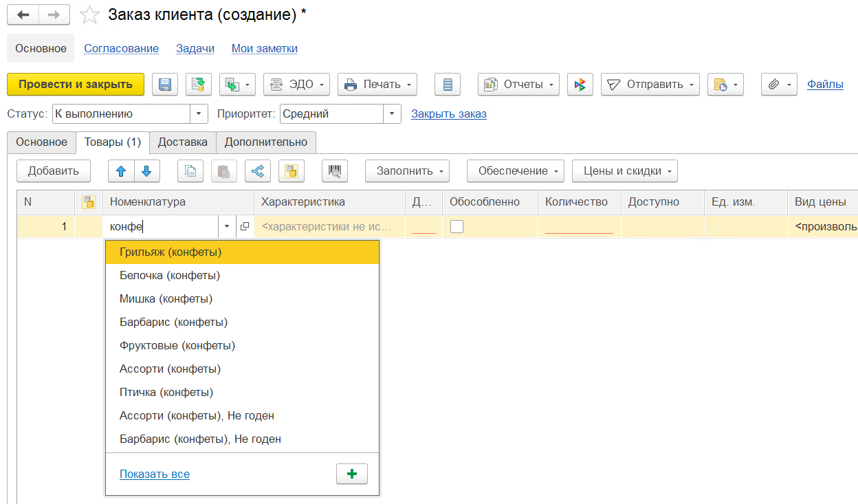This screenshot has width=858, height=504.
Task: Go forward with the right arrow button
Action: click(54, 14)
